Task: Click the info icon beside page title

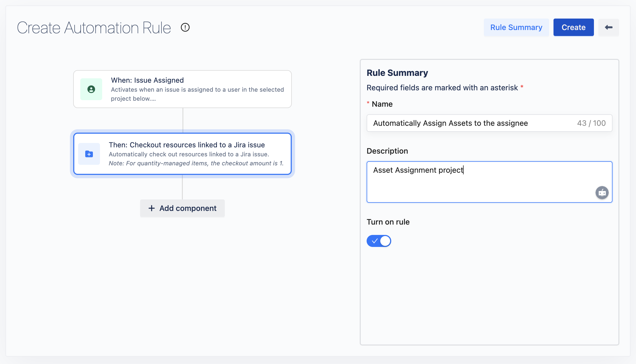Action: tap(185, 27)
